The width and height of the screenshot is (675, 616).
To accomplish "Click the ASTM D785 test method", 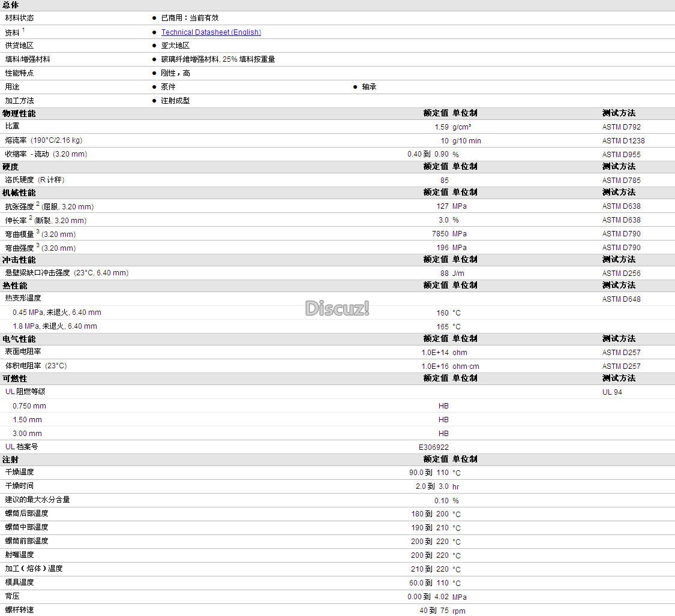I will [621, 181].
